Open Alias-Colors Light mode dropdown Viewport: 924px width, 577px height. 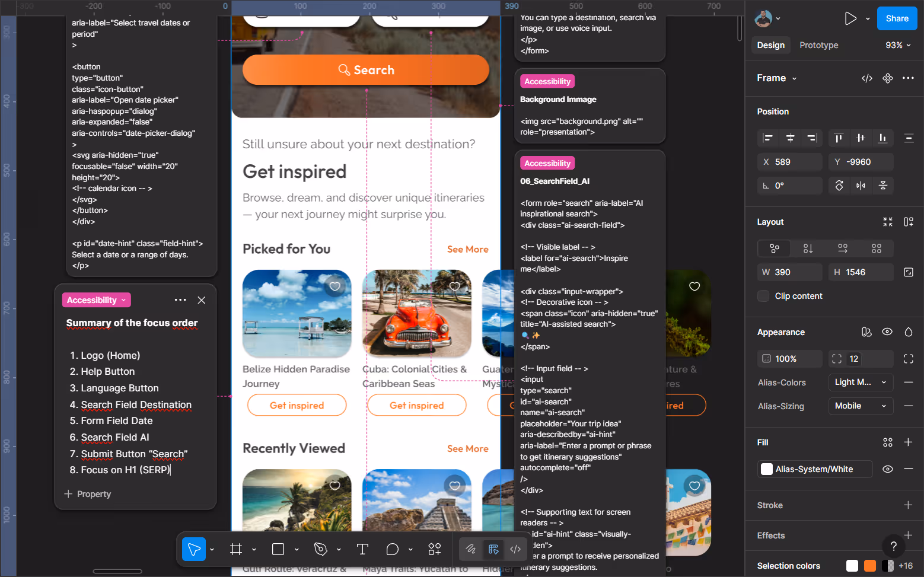tap(861, 382)
